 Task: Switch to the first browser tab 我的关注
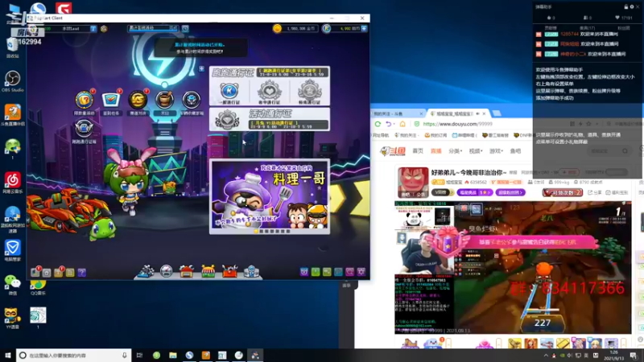398,113
